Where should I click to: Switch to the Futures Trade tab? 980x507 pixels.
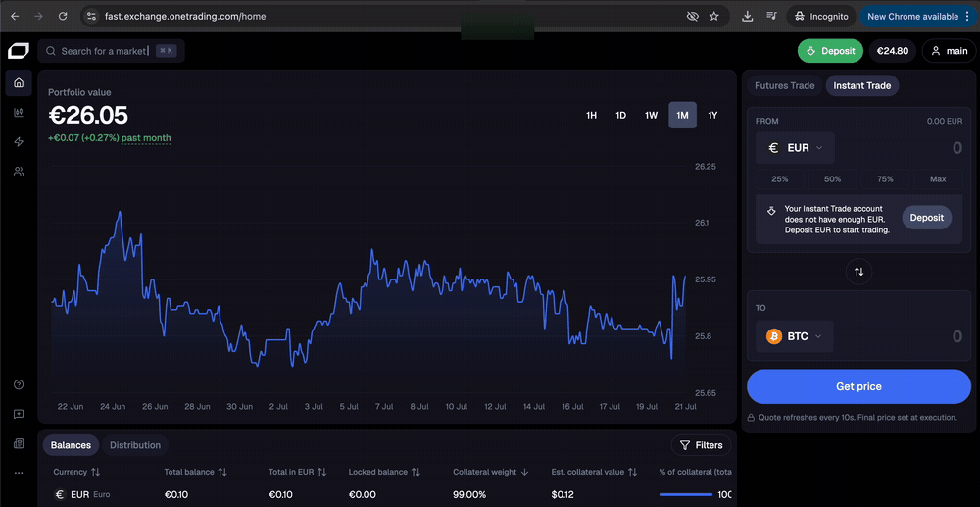point(784,85)
